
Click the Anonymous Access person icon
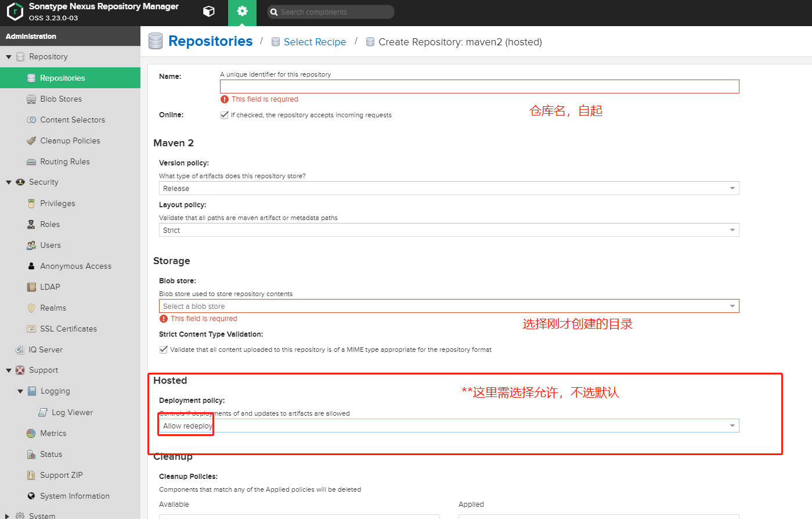[31, 266]
